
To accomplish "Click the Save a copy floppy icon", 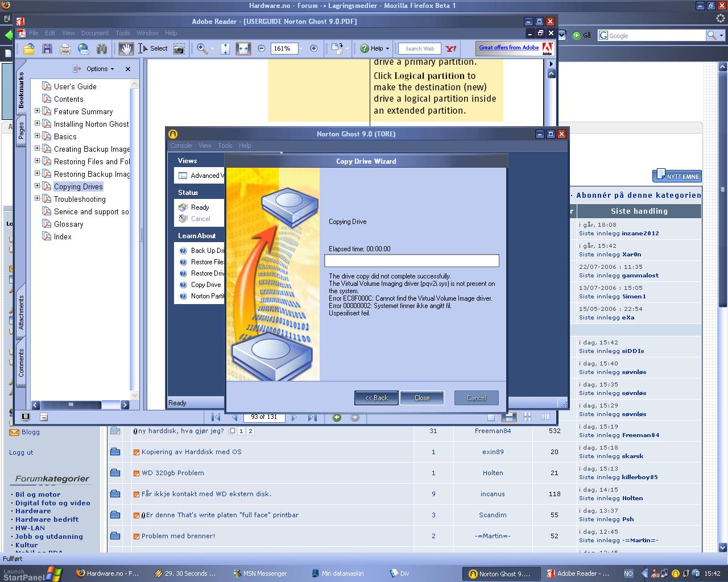I will [47, 49].
